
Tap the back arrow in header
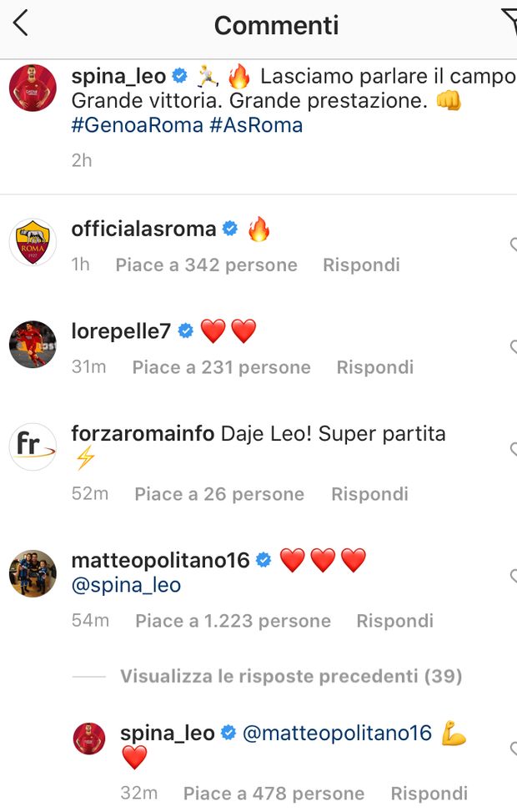(x=21, y=23)
